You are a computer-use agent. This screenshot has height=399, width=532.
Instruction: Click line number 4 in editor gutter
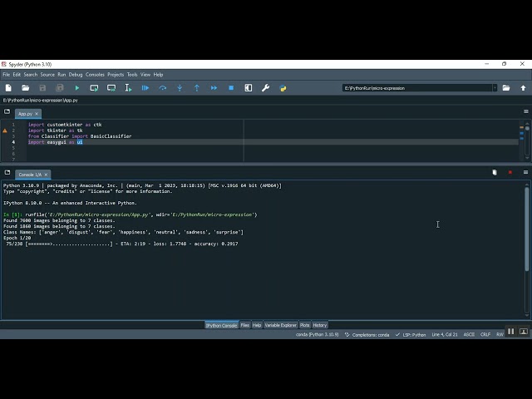[x=13, y=142]
